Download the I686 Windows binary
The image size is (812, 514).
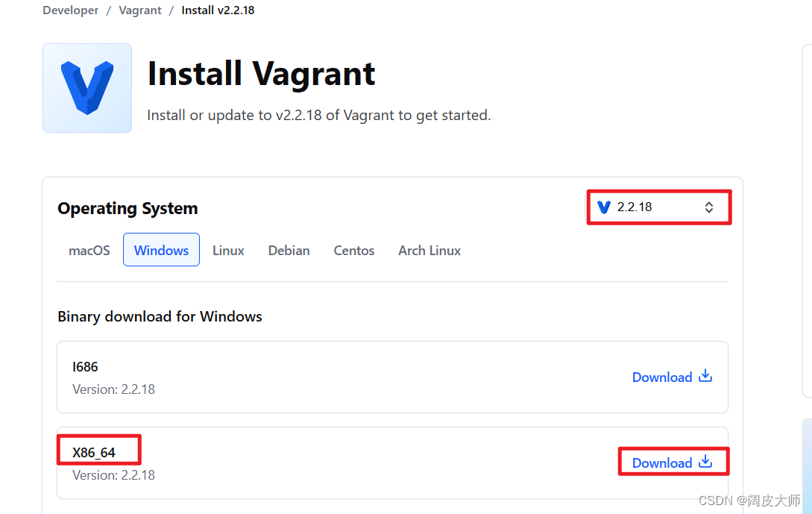click(x=672, y=377)
